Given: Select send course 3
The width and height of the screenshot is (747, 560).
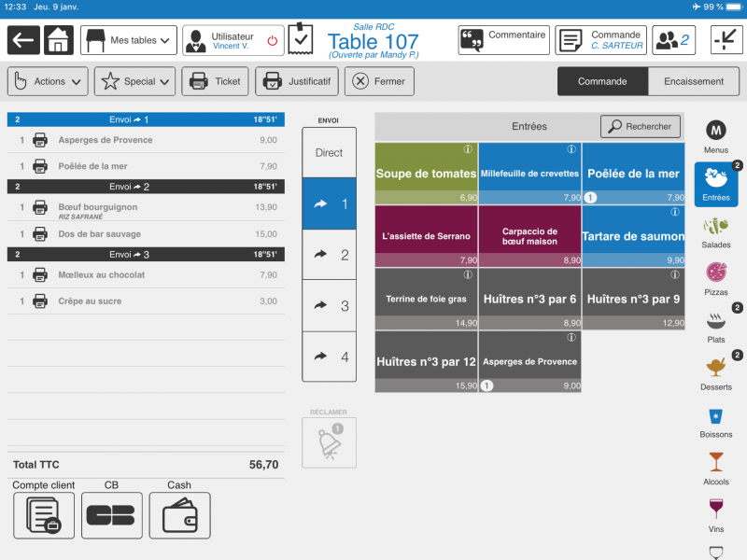Looking at the screenshot, I should [x=329, y=305].
